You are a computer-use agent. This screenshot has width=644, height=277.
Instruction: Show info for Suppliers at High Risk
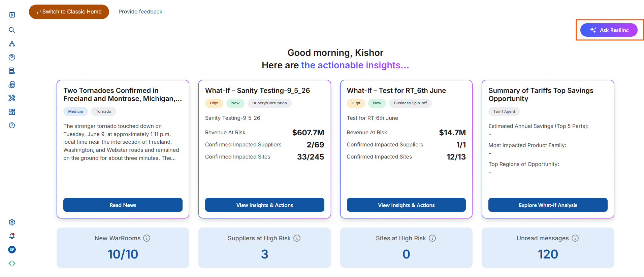(297, 238)
